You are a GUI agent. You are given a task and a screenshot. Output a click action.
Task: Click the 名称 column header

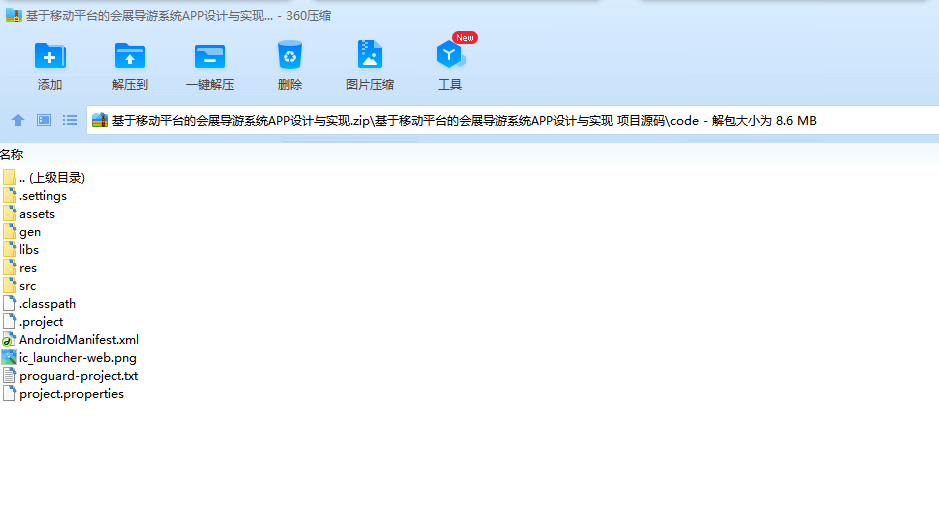[x=11, y=154]
